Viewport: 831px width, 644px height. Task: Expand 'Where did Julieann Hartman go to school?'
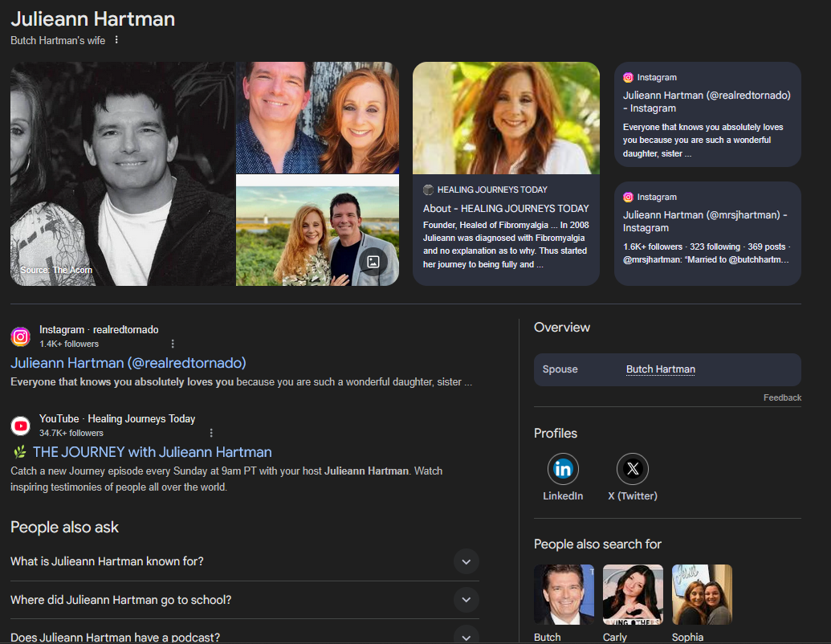click(x=245, y=600)
